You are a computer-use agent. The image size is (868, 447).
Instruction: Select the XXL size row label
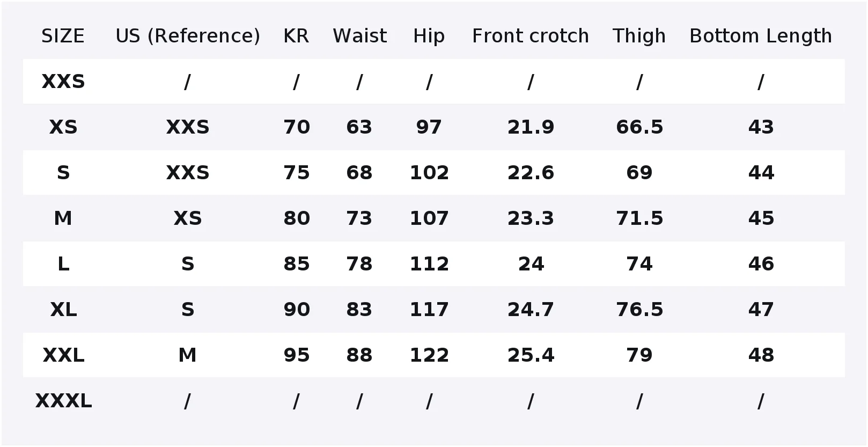coord(63,355)
